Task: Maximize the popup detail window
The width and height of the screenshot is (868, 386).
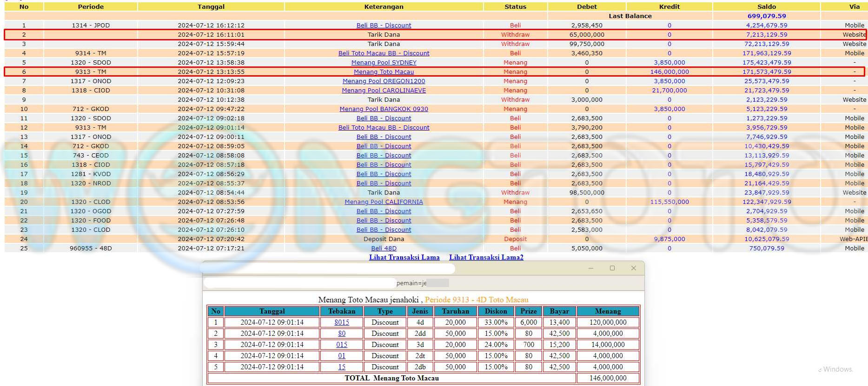Action: pos(612,268)
